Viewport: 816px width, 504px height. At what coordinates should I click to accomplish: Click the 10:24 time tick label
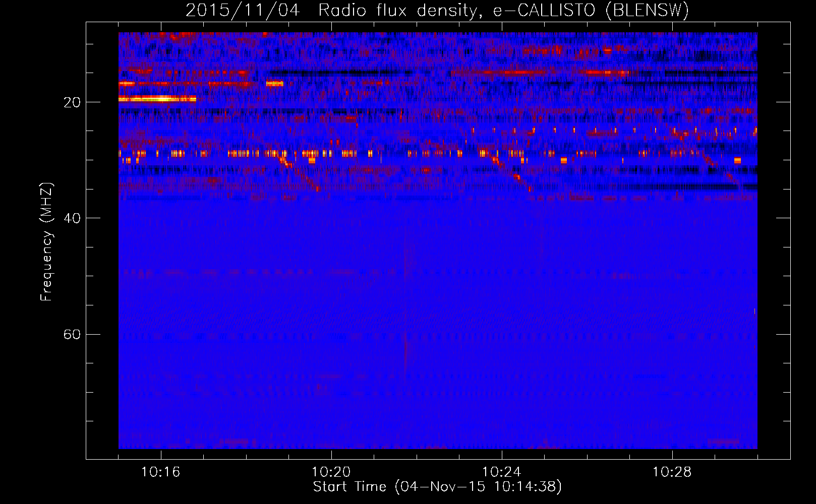coord(502,472)
